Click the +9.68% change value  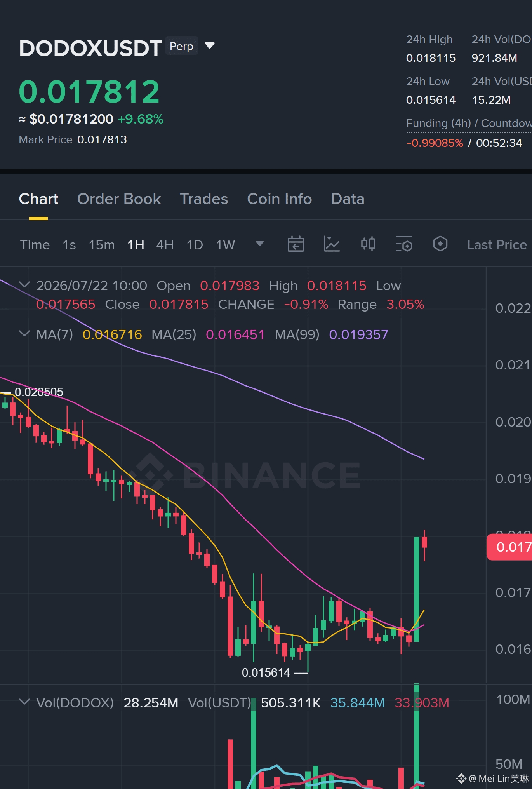(x=141, y=119)
